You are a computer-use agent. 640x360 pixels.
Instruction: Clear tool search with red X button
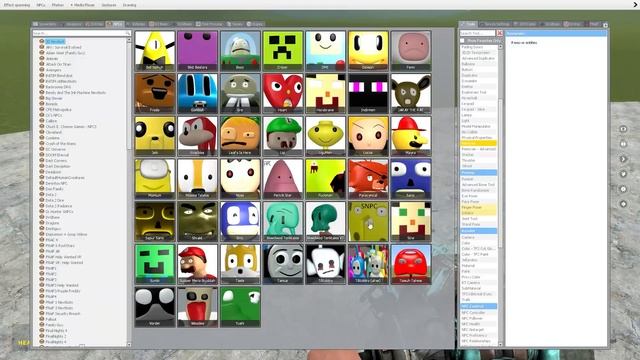(x=500, y=33)
